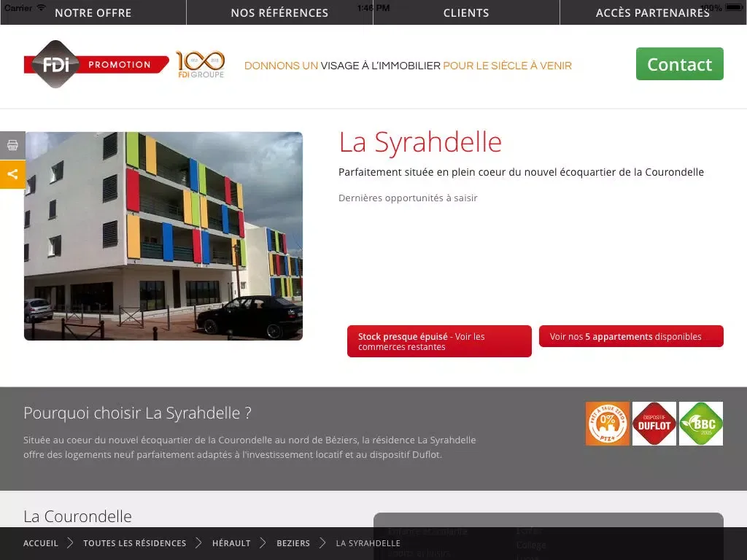Click the chevron before LA SYRAHDELLE breadcrumb
747x560 pixels.
322,542
